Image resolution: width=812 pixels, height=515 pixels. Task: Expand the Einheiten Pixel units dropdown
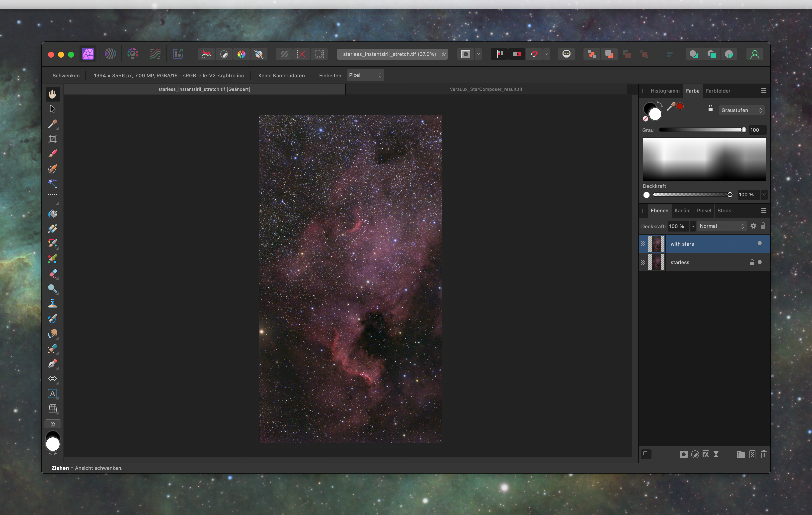click(365, 75)
